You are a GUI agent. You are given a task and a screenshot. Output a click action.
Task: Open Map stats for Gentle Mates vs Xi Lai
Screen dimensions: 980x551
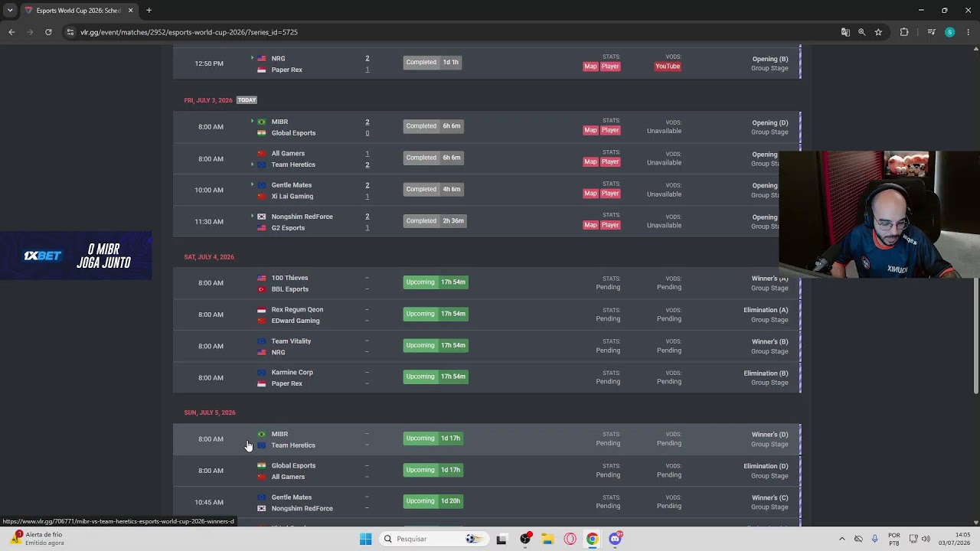590,194
